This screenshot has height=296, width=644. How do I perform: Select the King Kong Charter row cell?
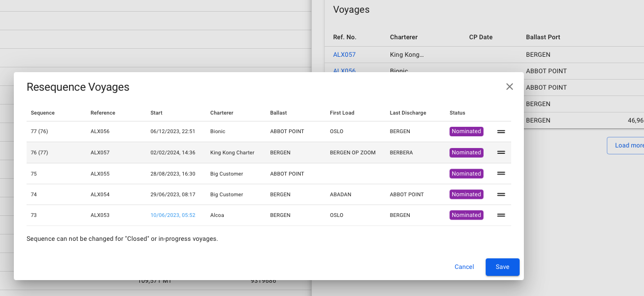(x=232, y=153)
